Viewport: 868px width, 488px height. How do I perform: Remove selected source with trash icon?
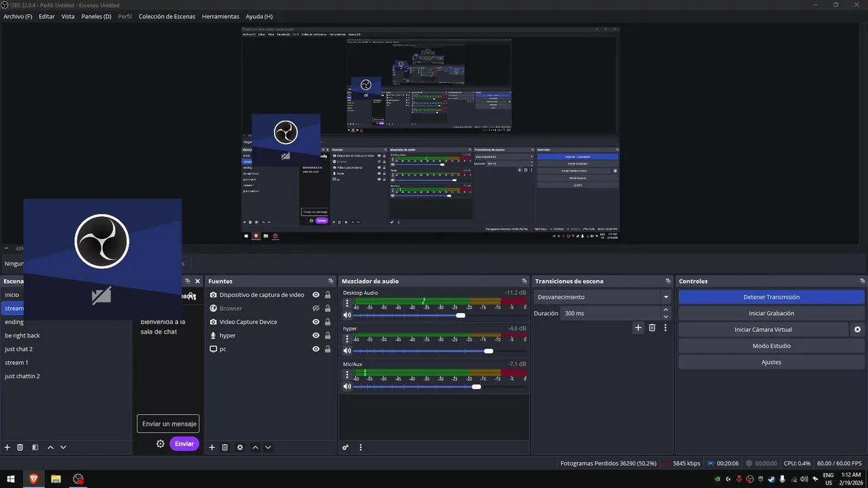(x=225, y=447)
